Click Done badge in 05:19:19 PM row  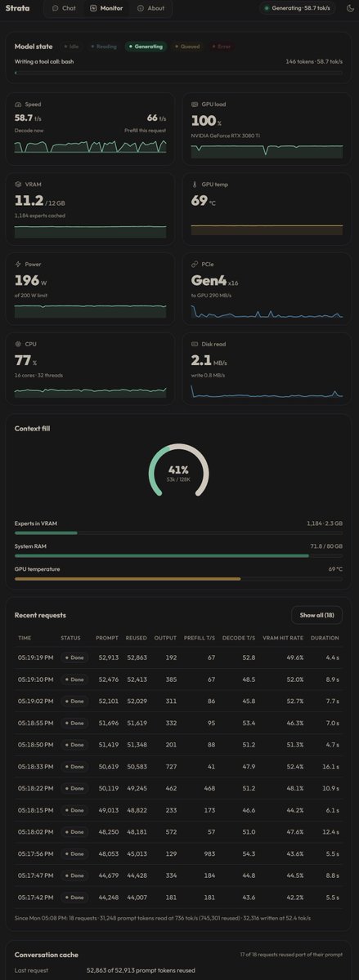[x=74, y=657]
